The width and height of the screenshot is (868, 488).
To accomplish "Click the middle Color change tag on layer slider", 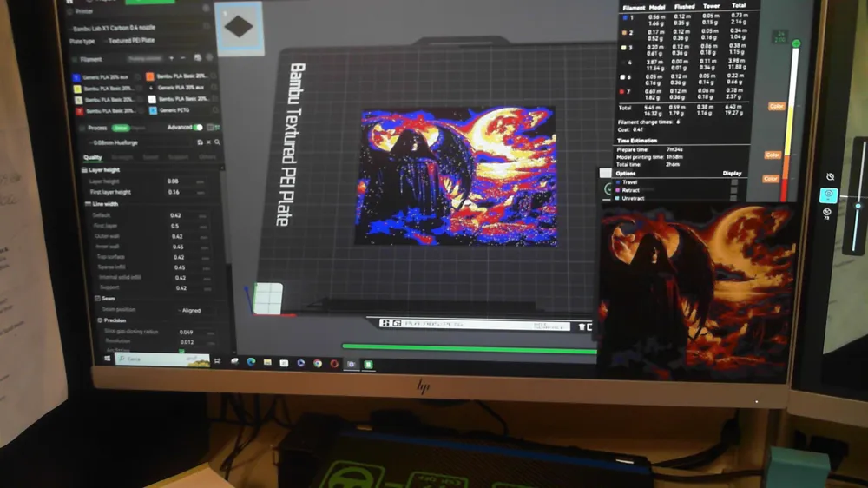I will point(773,155).
